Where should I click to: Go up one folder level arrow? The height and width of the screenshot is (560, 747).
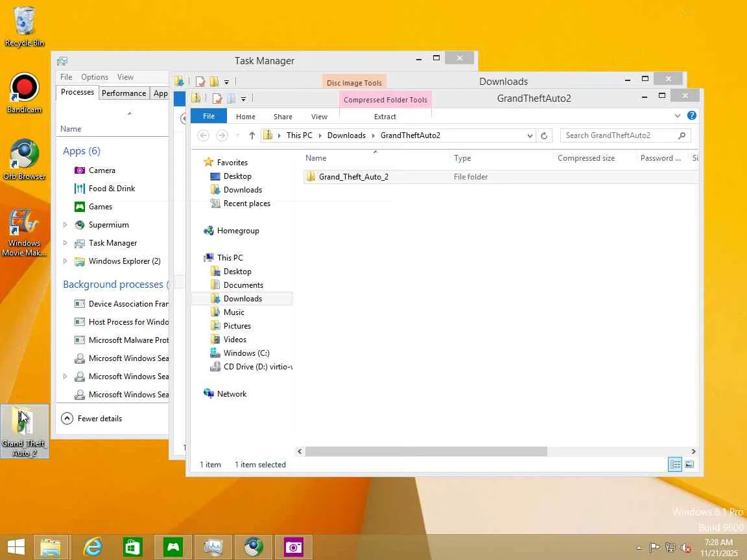(x=252, y=135)
